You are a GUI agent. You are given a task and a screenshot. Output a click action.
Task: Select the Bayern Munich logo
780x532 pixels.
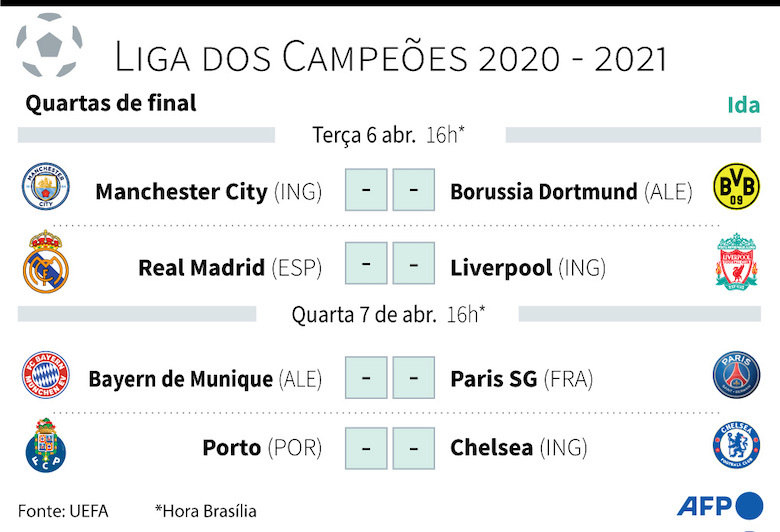pyautogui.click(x=47, y=375)
